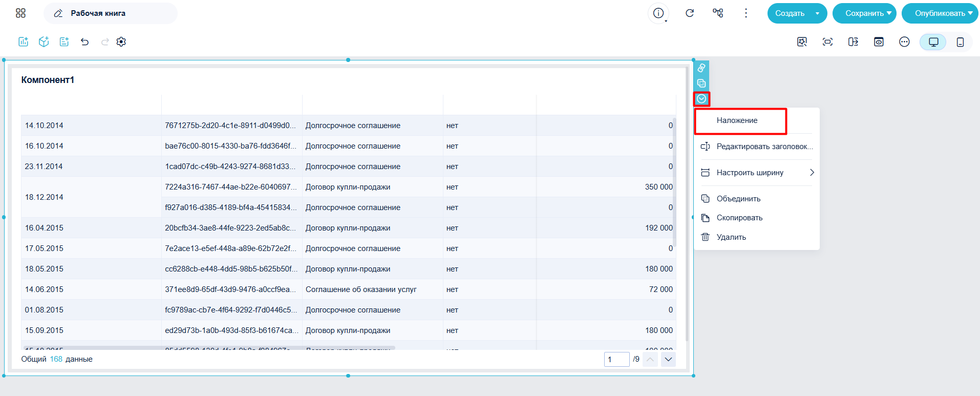Click the undo arrow icon
Image resolution: width=980 pixels, height=396 pixels.
85,42
